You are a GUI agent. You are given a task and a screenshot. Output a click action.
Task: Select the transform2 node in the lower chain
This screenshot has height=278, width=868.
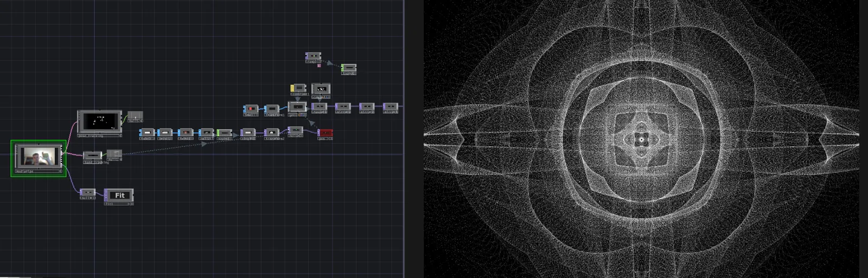pyautogui.click(x=272, y=133)
